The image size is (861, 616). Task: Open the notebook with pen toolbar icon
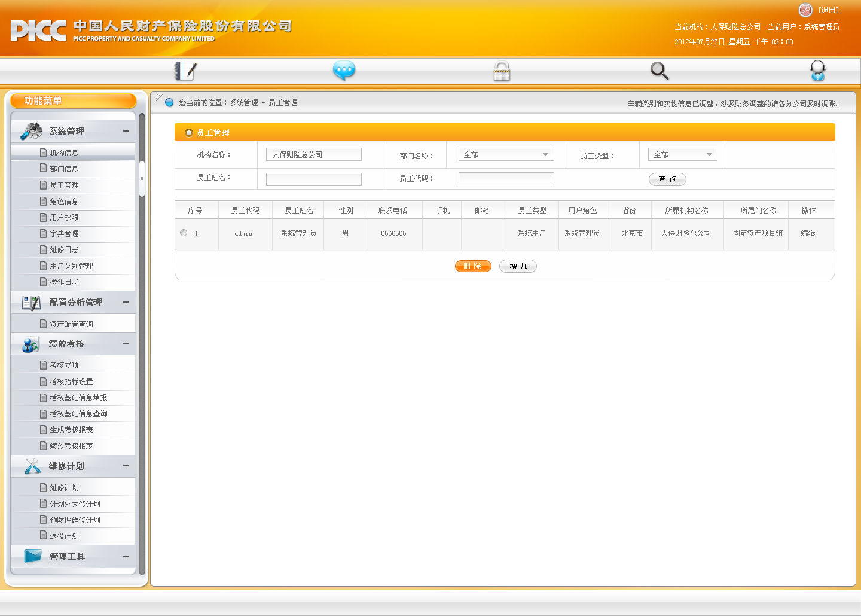(185, 71)
